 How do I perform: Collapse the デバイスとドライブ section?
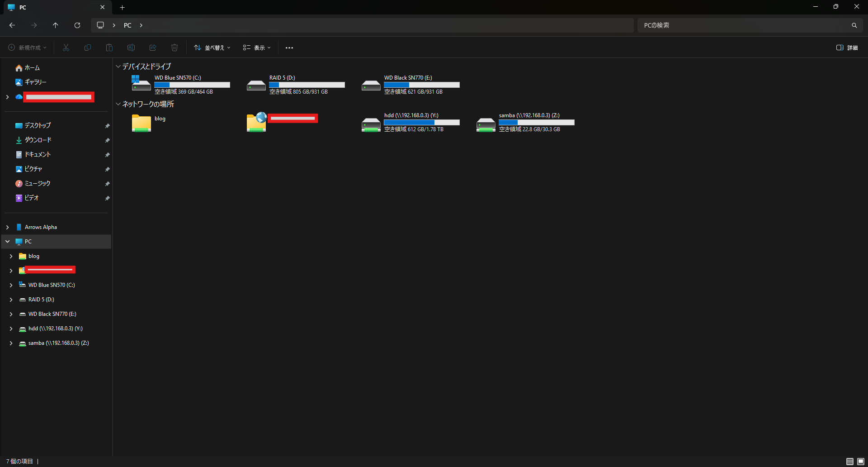118,67
